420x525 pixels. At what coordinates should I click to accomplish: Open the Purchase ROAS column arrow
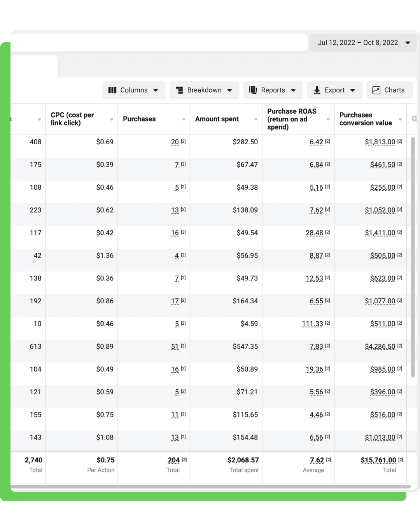[x=328, y=119]
